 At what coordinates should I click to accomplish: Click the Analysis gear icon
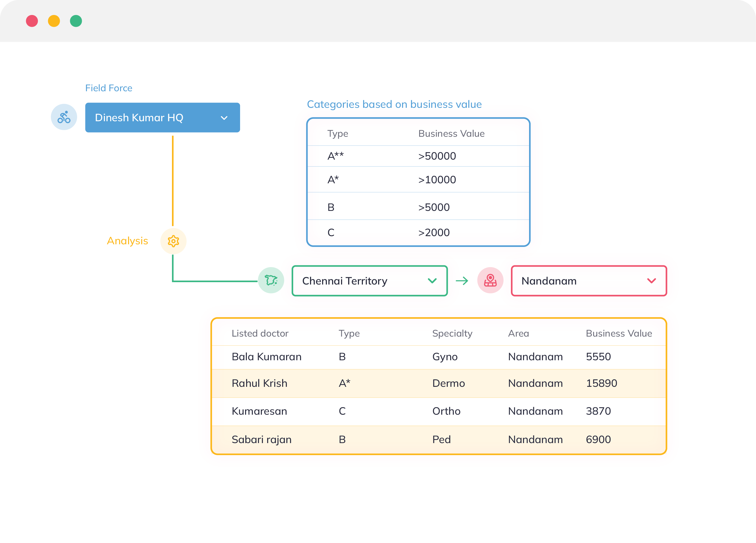coord(173,241)
